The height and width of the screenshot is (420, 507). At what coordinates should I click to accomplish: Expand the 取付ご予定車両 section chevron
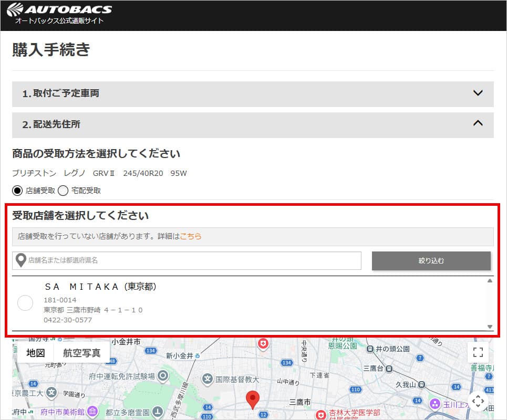tap(478, 93)
